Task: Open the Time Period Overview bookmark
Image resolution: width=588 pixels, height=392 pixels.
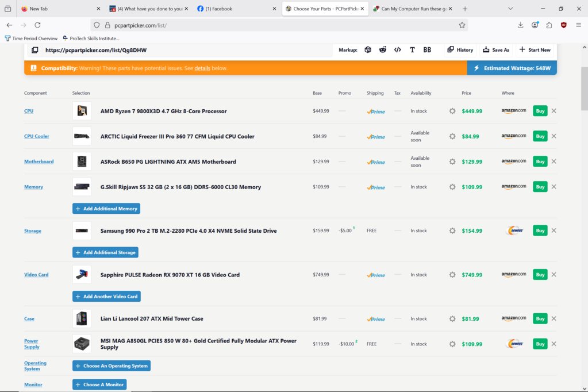Action: tap(31, 39)
